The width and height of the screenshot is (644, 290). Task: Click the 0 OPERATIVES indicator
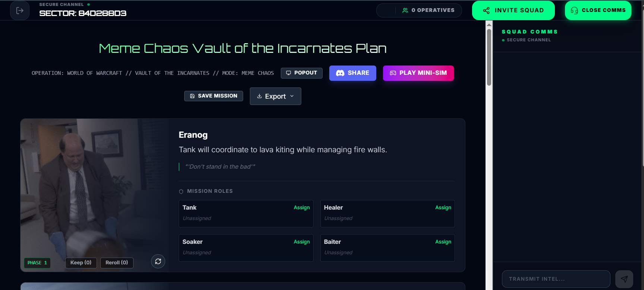428,10
